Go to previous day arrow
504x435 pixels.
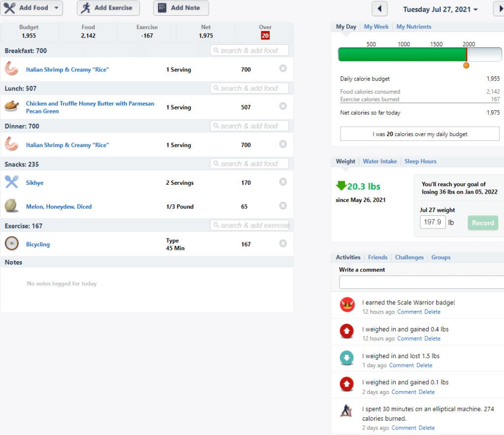379,9
